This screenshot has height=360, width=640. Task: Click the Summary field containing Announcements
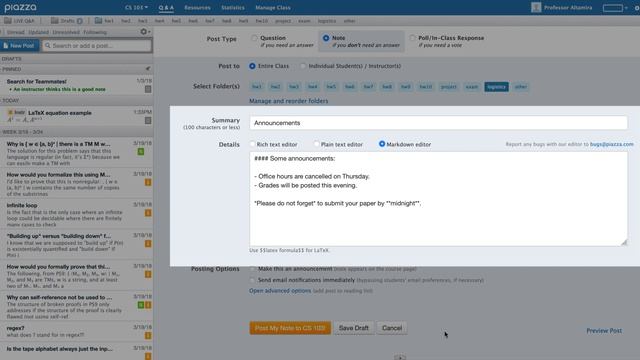tap(438, 123)
